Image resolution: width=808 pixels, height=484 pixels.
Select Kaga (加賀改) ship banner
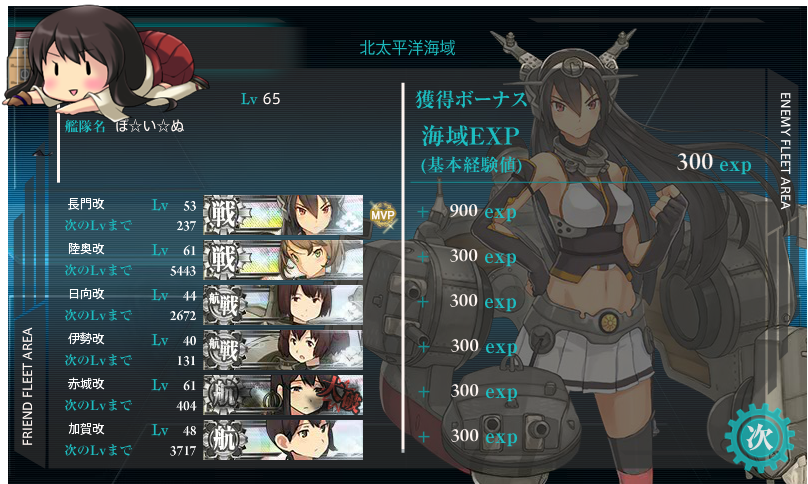[x=283, y=440]
